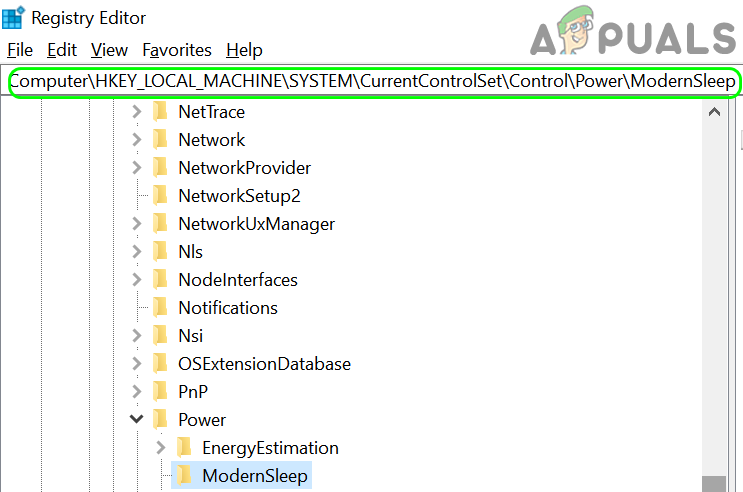Open the Edit menu
743x492 pixels.
[x=62, y=50]
